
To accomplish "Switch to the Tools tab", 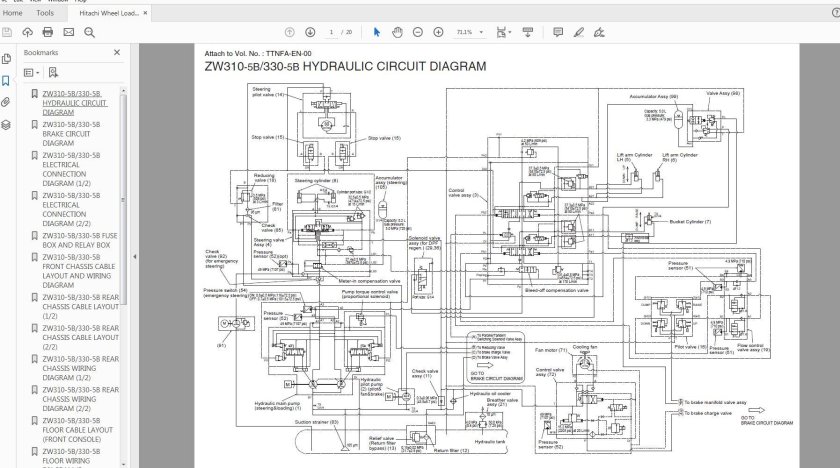I will 45,13.
